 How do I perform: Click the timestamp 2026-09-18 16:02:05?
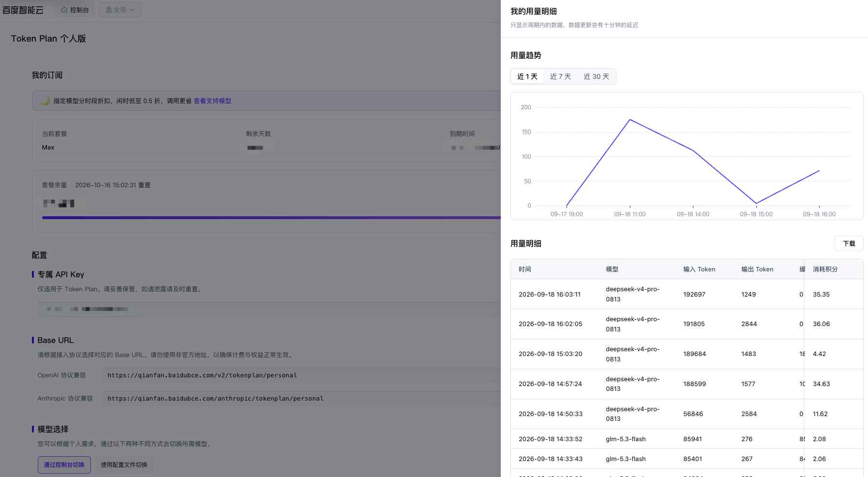pos(551,324)
